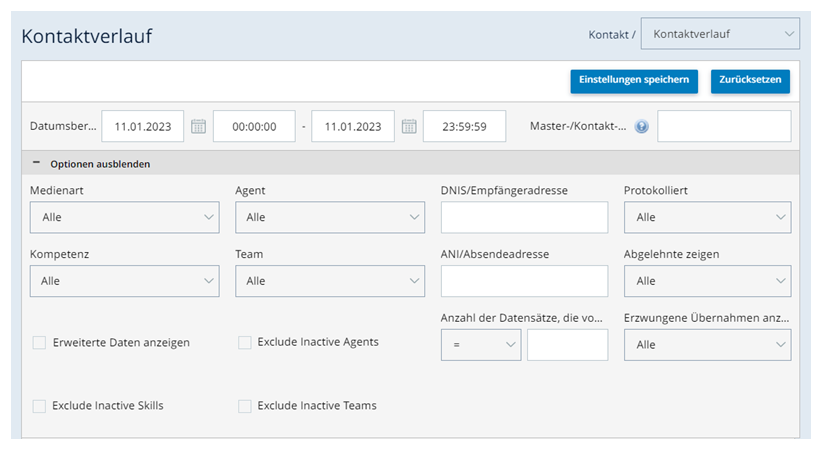Screen dimensions: 823x451
Task: Click the end date field
Action: 353,126
